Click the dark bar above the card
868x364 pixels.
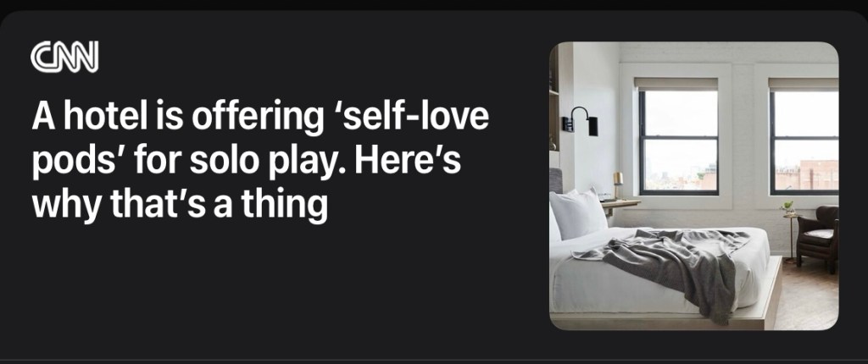coord(434,4)
